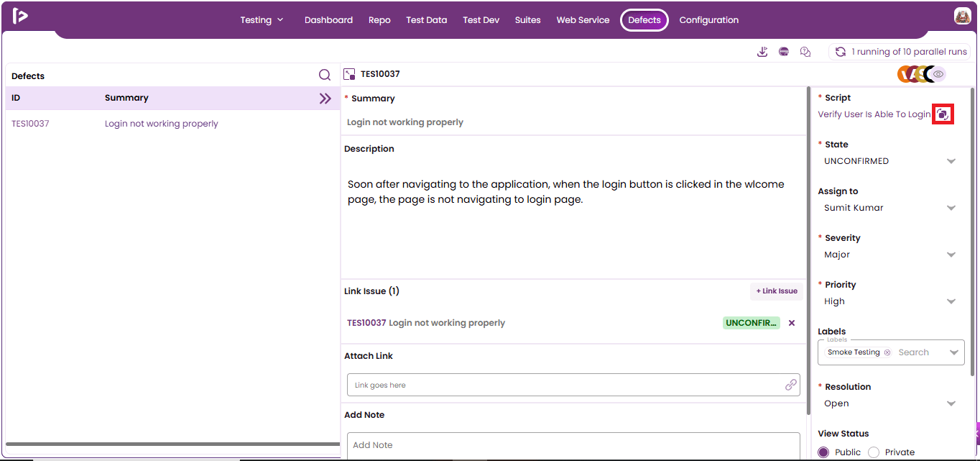Toggle the eye watchers icon
Screen dimensions: 980x461
[x=938, y=74]
